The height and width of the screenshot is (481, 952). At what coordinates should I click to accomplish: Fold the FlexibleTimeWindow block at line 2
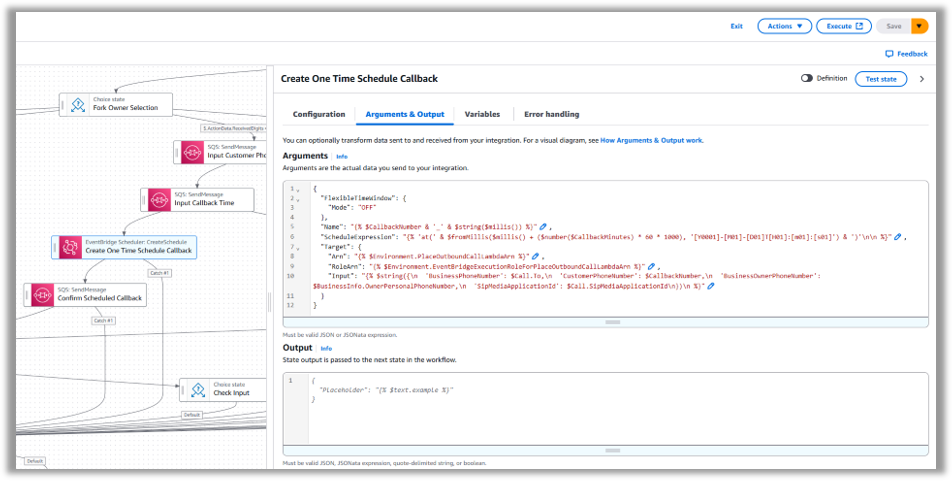[298, 200]
